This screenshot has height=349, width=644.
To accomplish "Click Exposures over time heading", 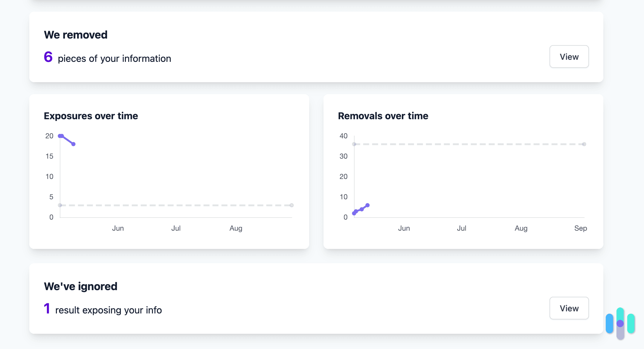I will coord(91,116).
